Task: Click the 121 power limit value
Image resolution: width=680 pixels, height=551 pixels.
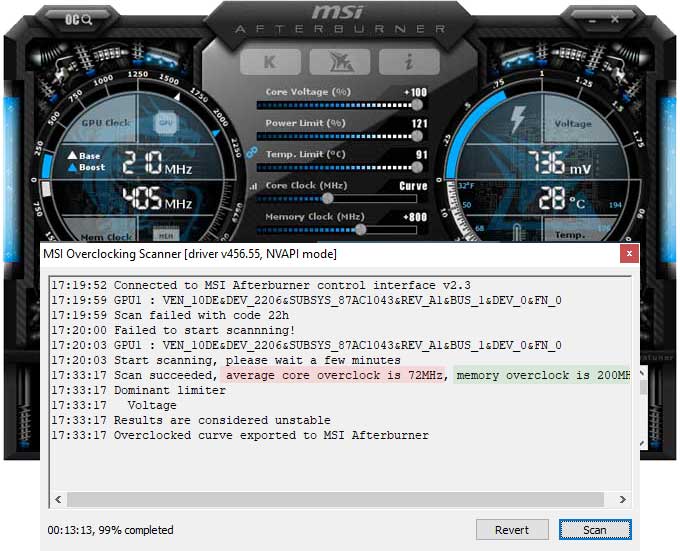Action: [420, 124]
